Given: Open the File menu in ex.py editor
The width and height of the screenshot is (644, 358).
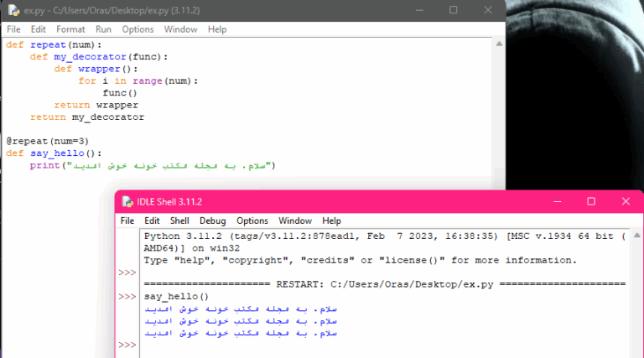Looking at the screenshot, I should coord(13,29).
